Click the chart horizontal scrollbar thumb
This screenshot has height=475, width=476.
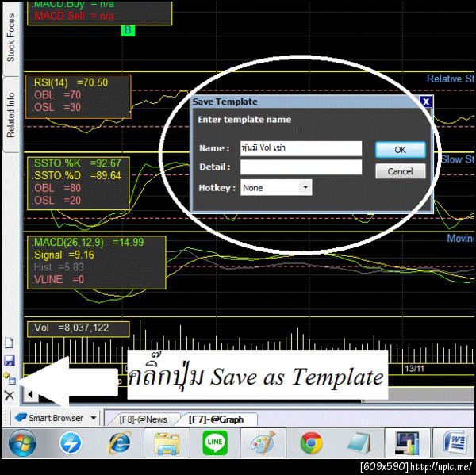(x=418, y=396)
